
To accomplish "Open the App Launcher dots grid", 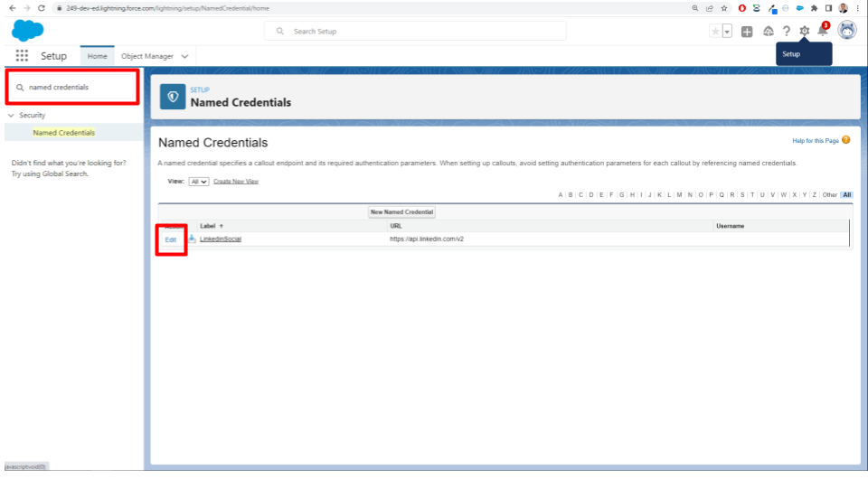I will tap(22, 55).
